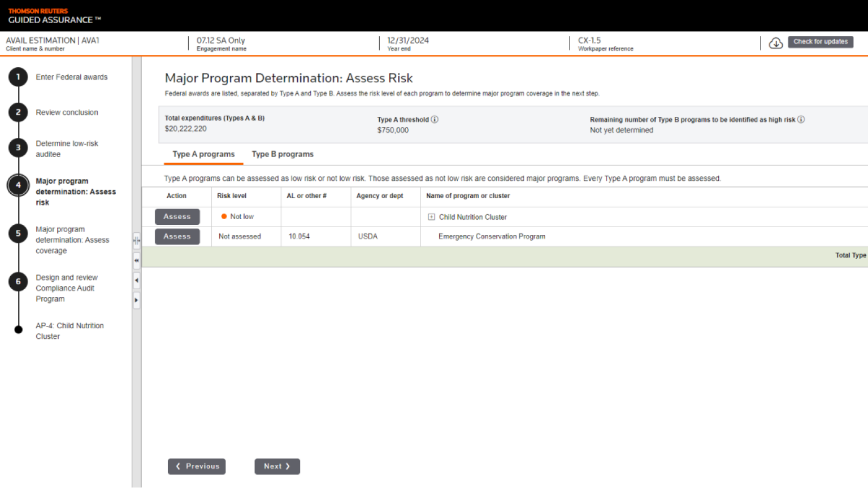Click the right-arrow splitter icon
868x488 pixels.
pyautogui.click(x=136, y=300)
